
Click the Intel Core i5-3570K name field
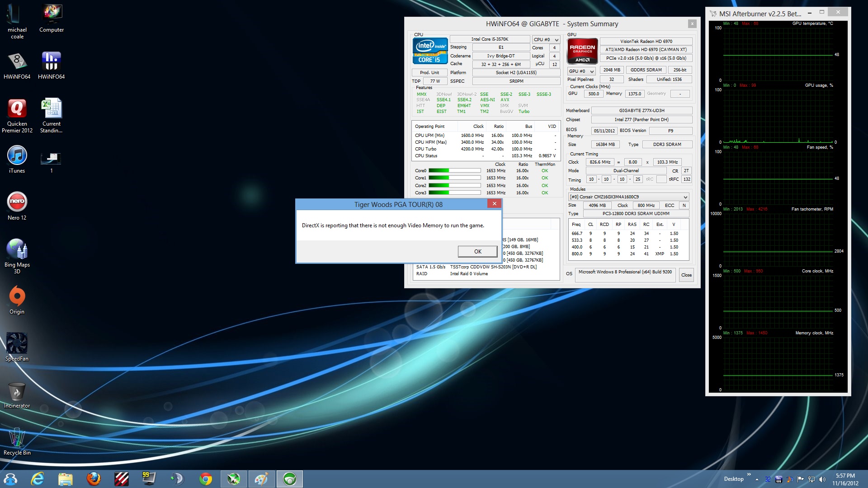(x=490, y=39)
